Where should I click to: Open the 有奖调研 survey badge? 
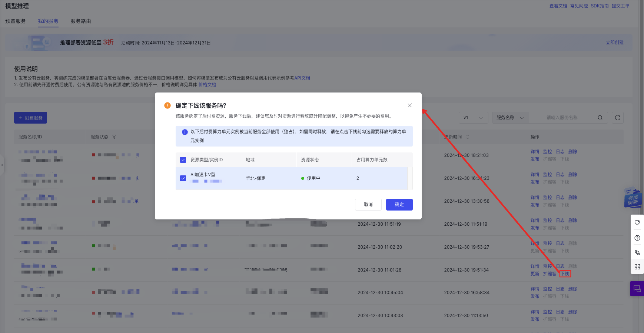pyautogui.click(x=633, y=198)
